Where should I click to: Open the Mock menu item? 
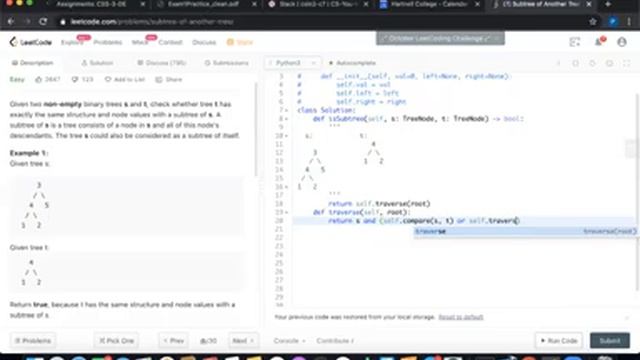(x=140, y=42)
